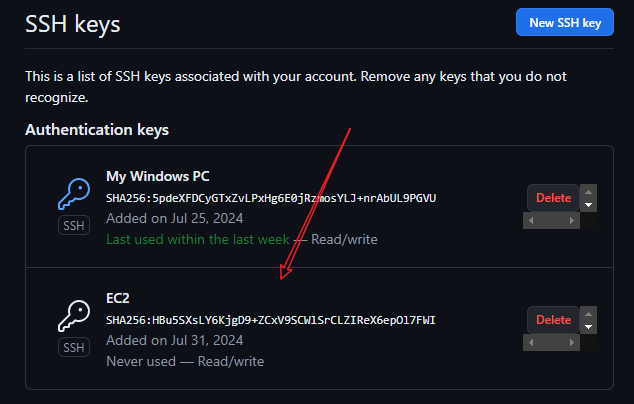Click the EC2 key title
This screenshot has height=404, width=634.
[118, 298]
